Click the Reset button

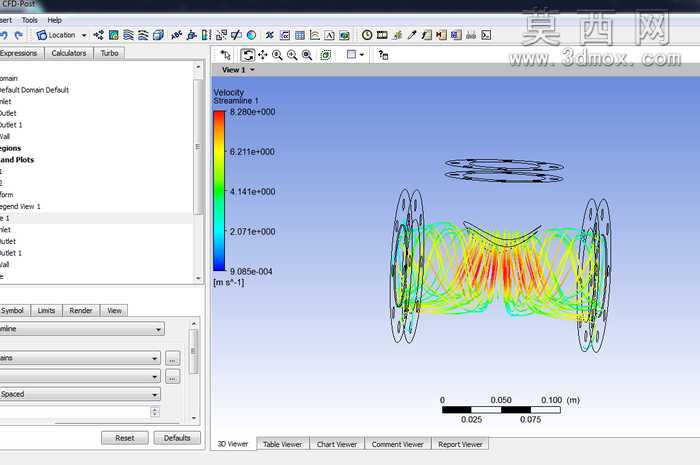click(125, 438)
